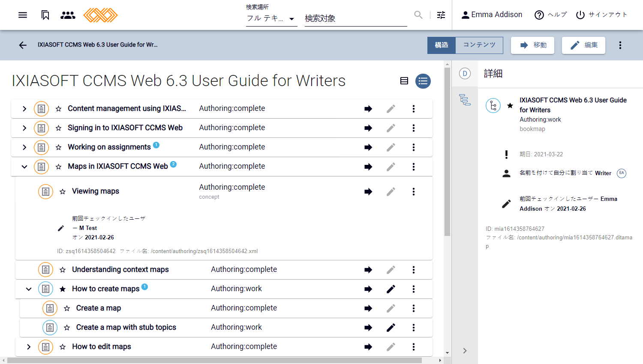Click the horizontal scrollbar thumb

tap(214, 361)
